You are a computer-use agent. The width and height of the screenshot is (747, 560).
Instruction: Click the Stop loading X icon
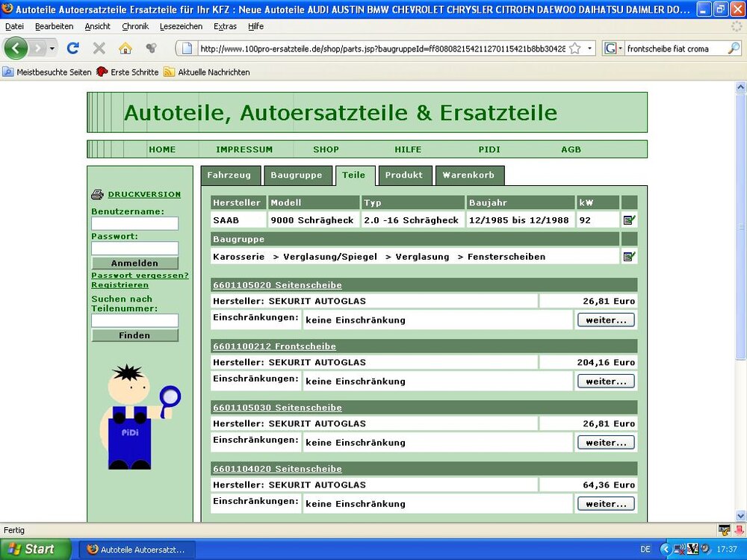pyautogui.click(x=99, y=48)
